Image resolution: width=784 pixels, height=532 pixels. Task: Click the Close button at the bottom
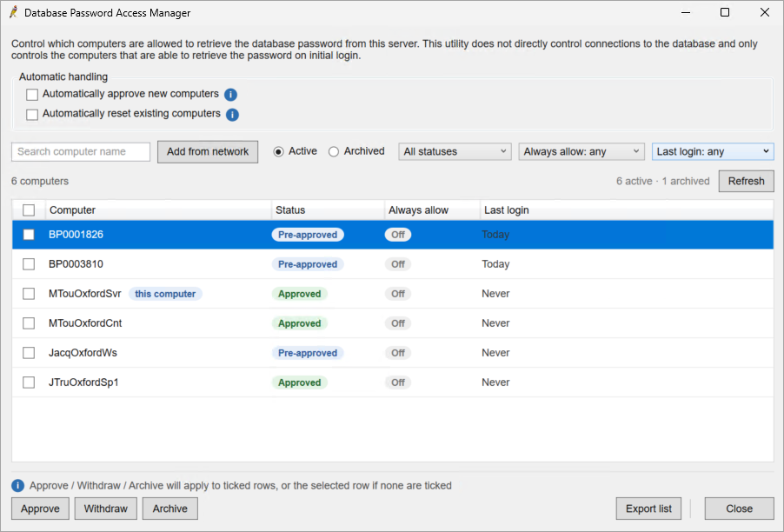[x=739, y=509]
